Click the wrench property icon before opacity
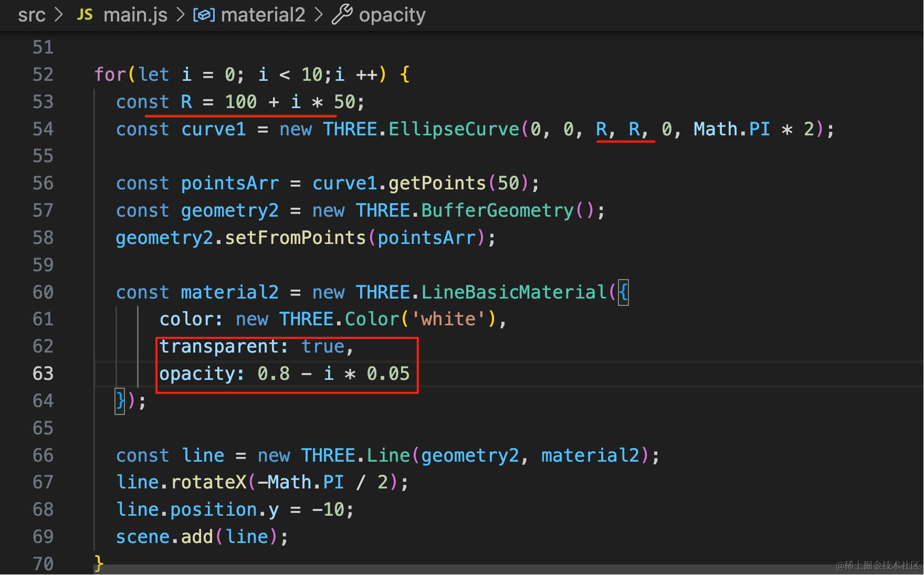This screenshot has height=575, width=924. [x=342, y=14]
